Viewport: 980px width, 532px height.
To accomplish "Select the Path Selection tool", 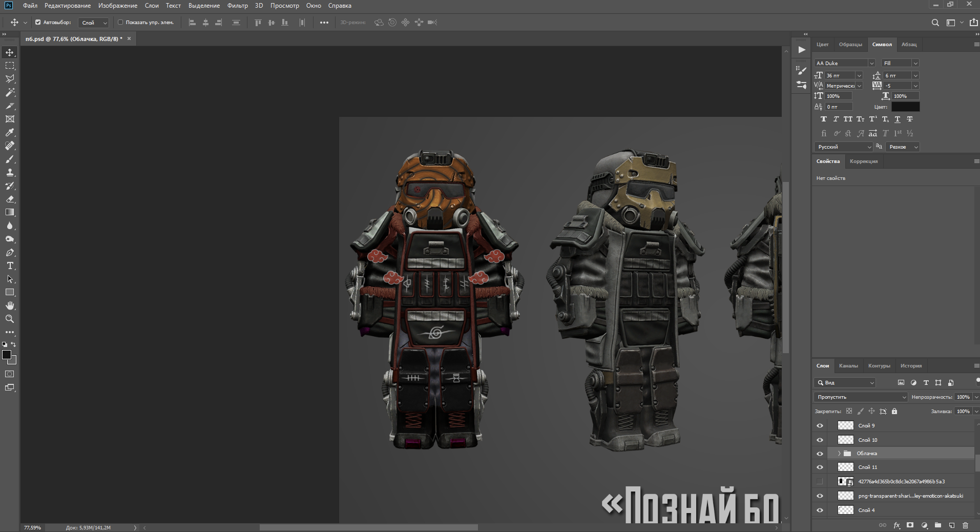I will (10, 279).
